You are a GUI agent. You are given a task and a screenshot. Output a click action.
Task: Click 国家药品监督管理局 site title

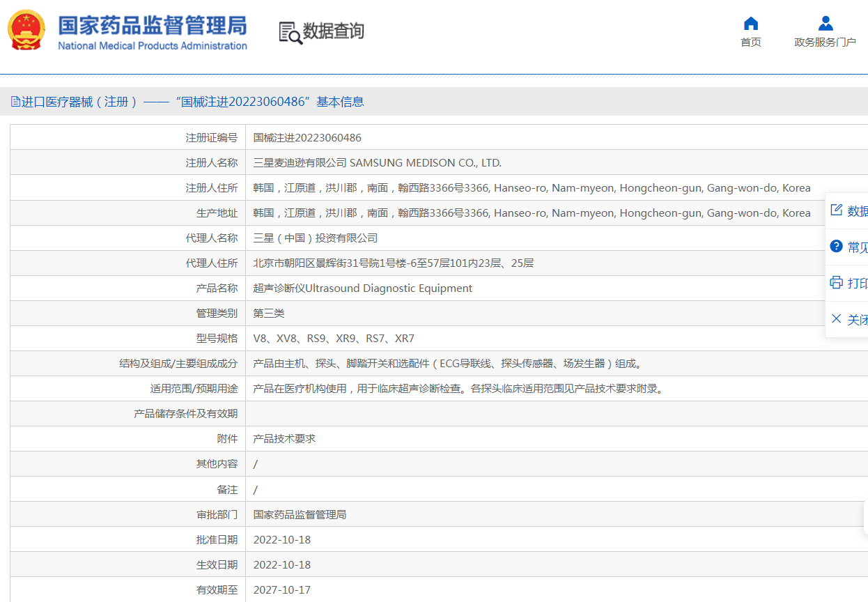click(x=152, y=25)
